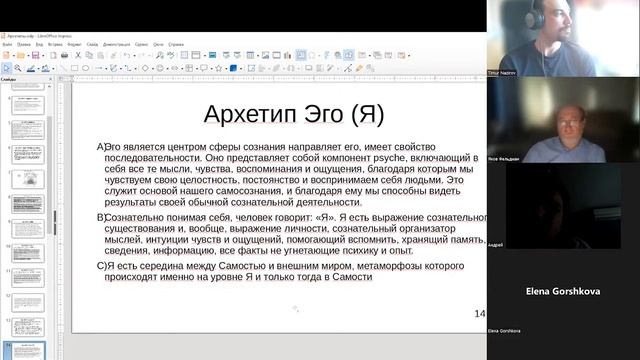Close the Слайды slide panel
This screenshot has width=640, height=360.
point(51,79)
